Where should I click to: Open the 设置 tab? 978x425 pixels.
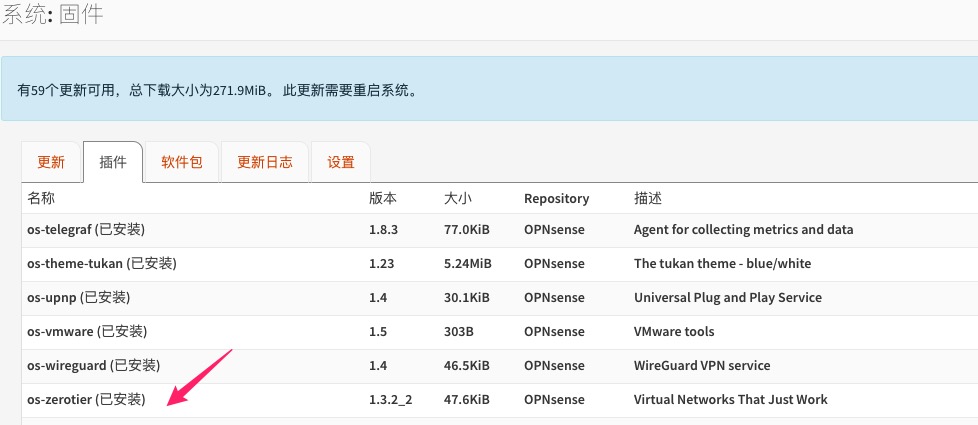341,162
